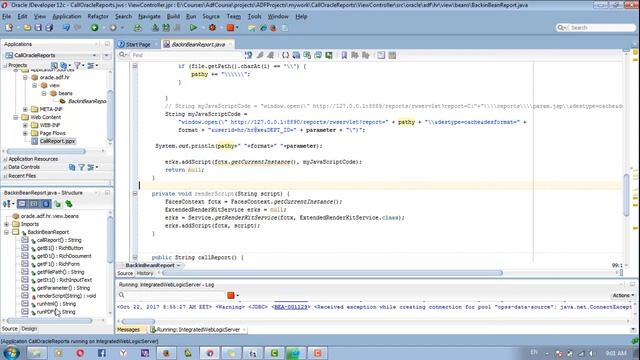This screenshot has width=640, height=360.
Task: Select callReport() : String in Structure
Action: pyautogui.click(x=59, y=240)
